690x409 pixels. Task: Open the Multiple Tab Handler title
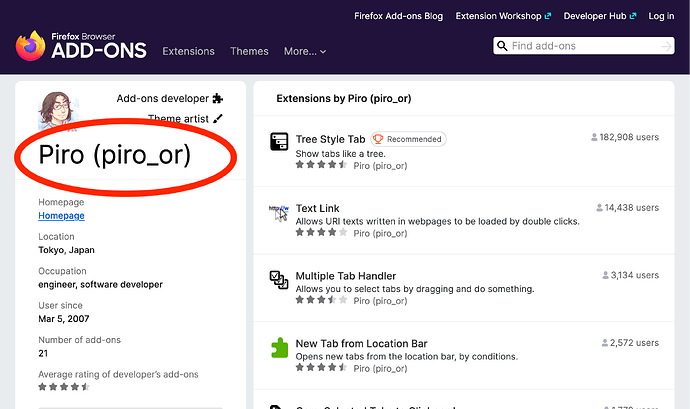[x=346, y=276]
